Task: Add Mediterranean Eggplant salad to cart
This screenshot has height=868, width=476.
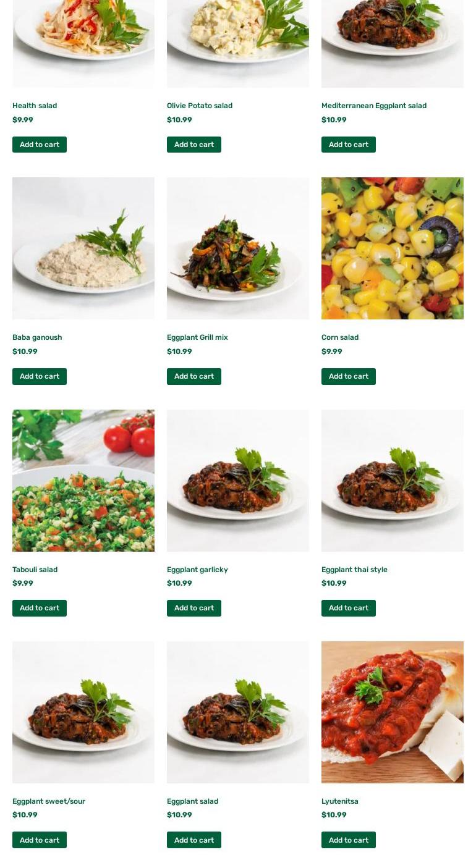Action: pos(349,145)
